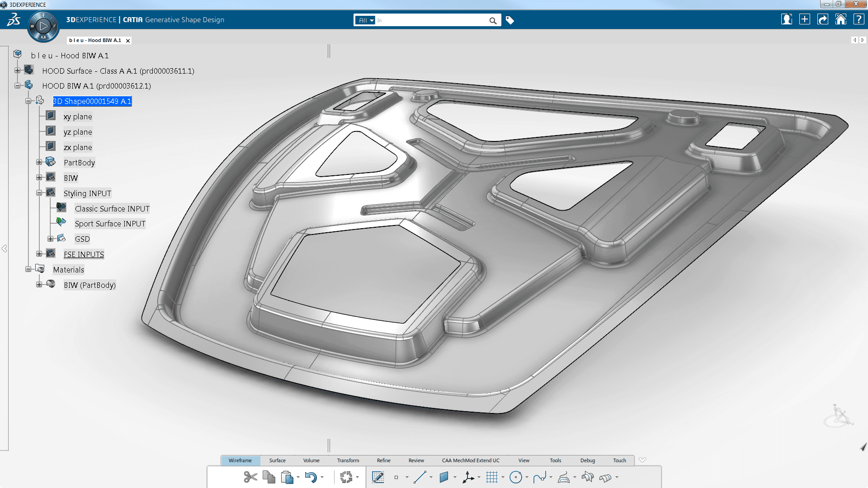Open the Paste options dropdown arrow
Viewport: 868px width, 488px height.
pyautogui.click(x=298, y=478)
